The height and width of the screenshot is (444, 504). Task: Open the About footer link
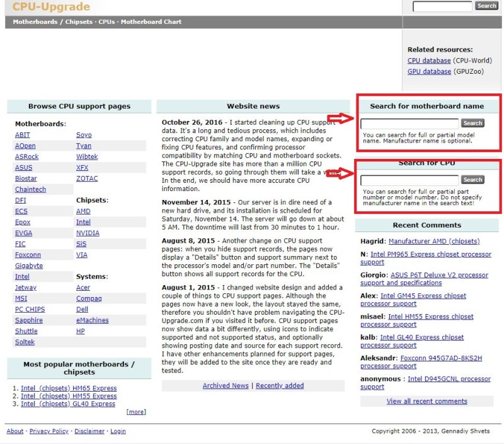pyautogui.click(x=15, y=431)
